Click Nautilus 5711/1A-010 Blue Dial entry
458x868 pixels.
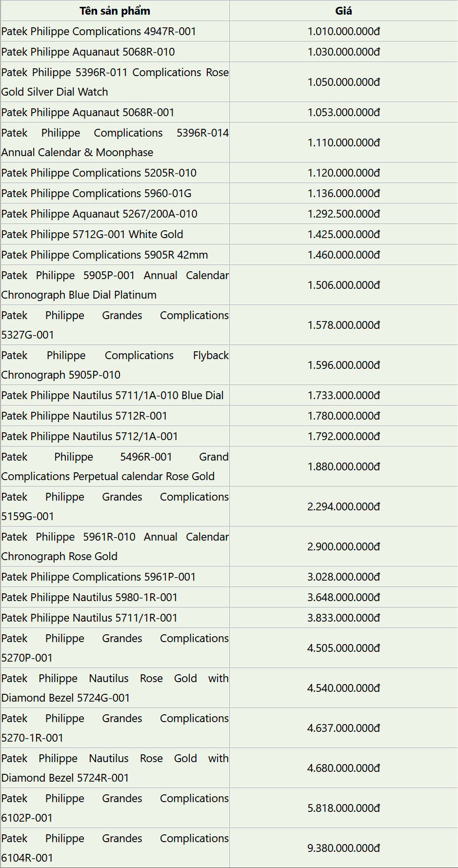(113, 395)
